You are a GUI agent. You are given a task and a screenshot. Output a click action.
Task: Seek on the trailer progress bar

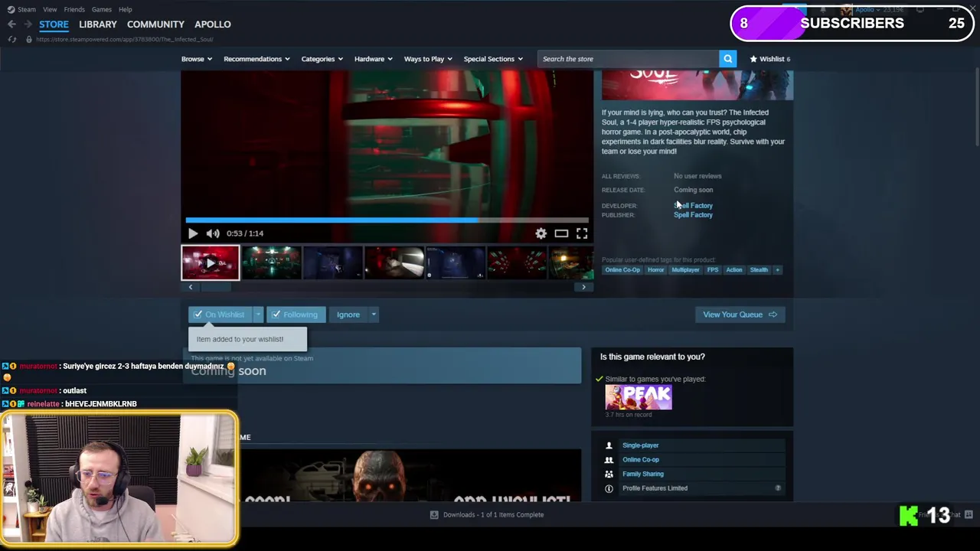tap(386, 220)
